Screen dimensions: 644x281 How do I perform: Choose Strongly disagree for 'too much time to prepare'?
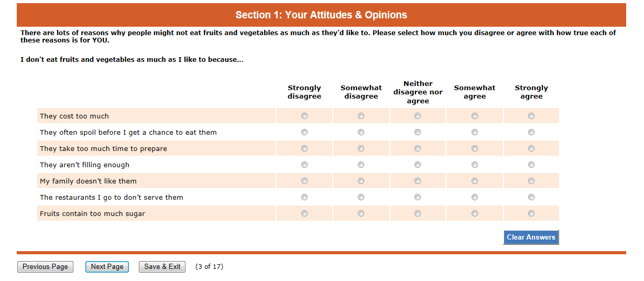[304, 148]
